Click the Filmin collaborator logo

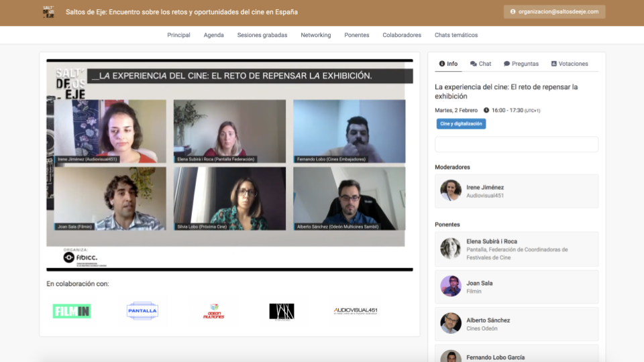click(x=72, y=311)
